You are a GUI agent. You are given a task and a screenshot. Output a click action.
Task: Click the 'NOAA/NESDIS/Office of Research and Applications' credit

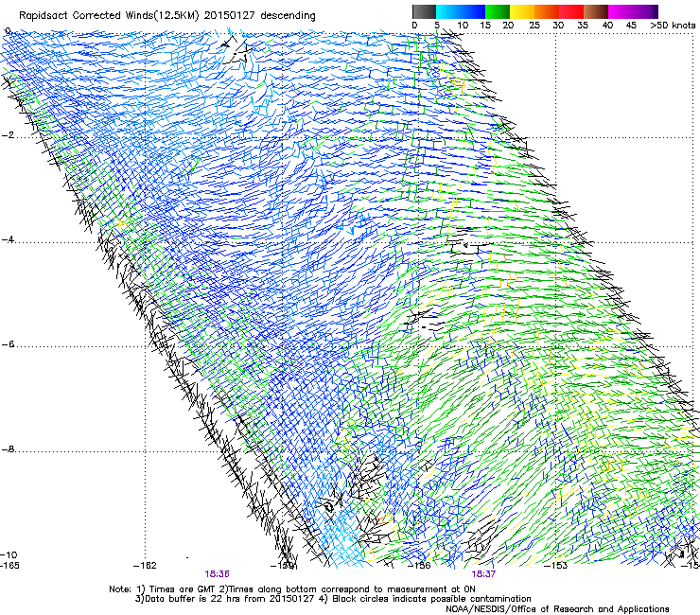557,609
